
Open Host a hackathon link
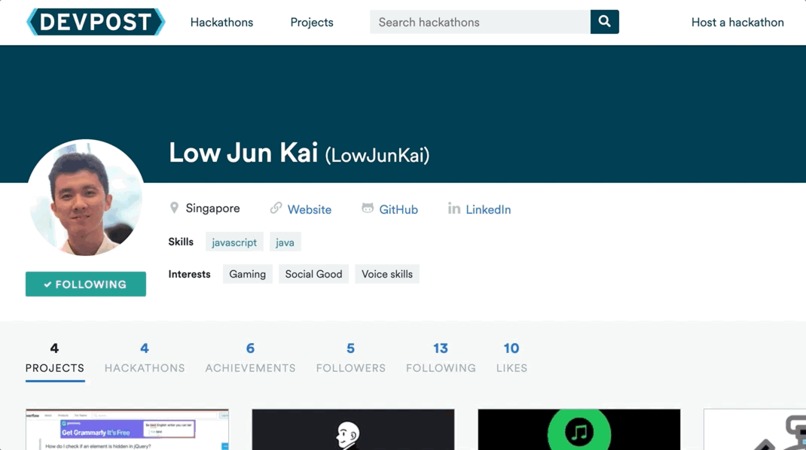(737, 22)
